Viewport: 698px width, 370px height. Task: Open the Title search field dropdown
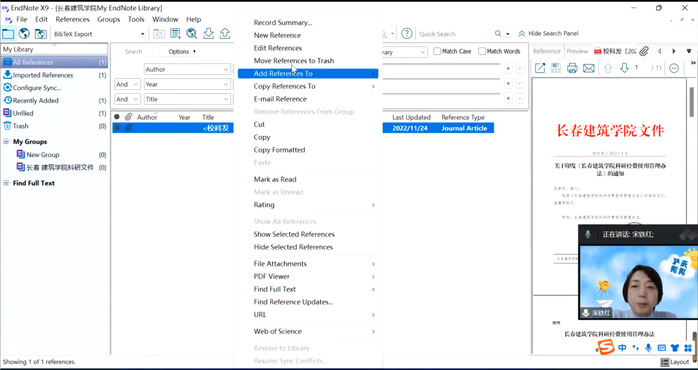tap(226, 99)
